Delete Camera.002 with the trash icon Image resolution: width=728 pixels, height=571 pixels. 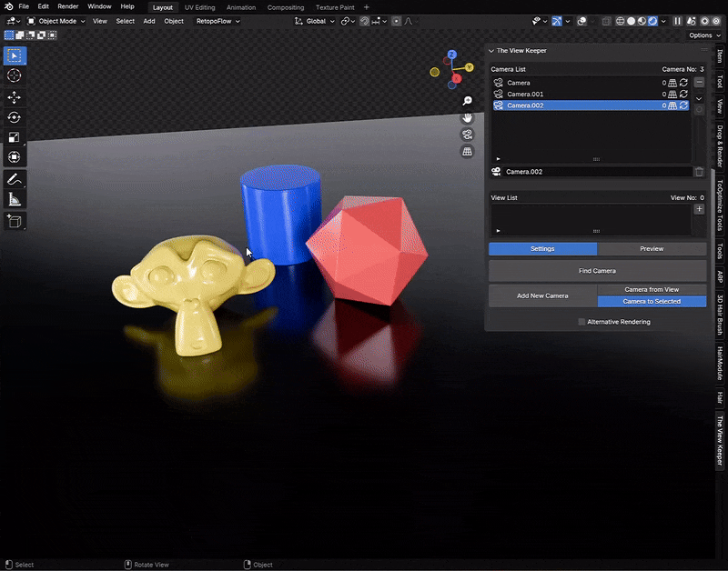699,172
